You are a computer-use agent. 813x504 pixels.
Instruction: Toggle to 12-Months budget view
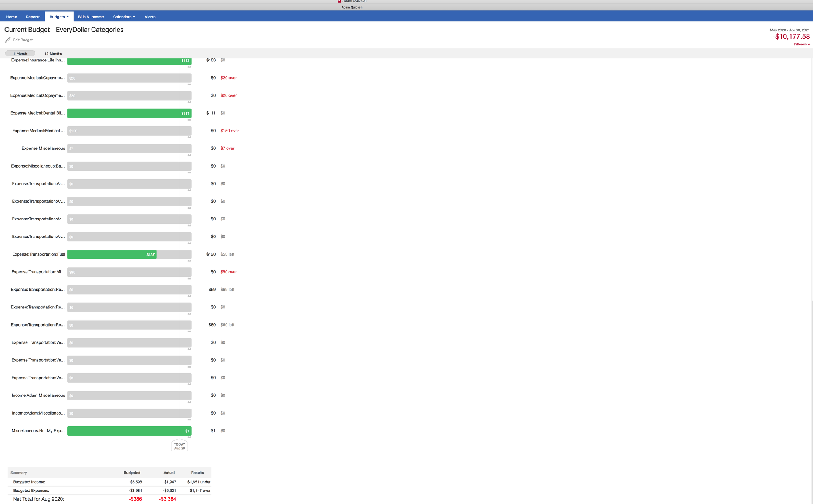(53, 53)
